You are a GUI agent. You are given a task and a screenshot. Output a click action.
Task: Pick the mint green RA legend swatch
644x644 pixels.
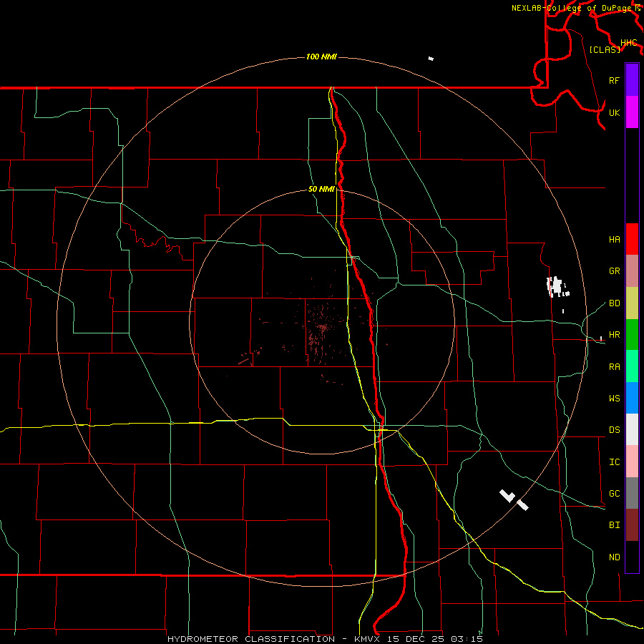[x=632, y=366]
